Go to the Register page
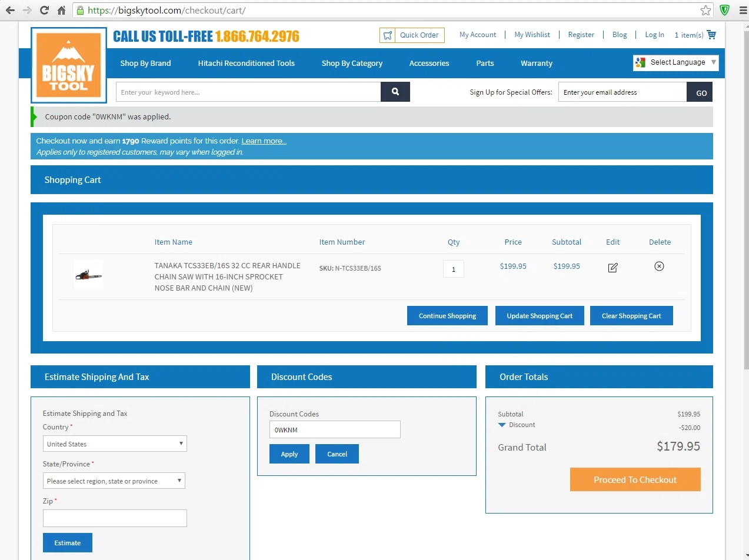The height and width of the screenshot is (560, 749). (581, 35)
